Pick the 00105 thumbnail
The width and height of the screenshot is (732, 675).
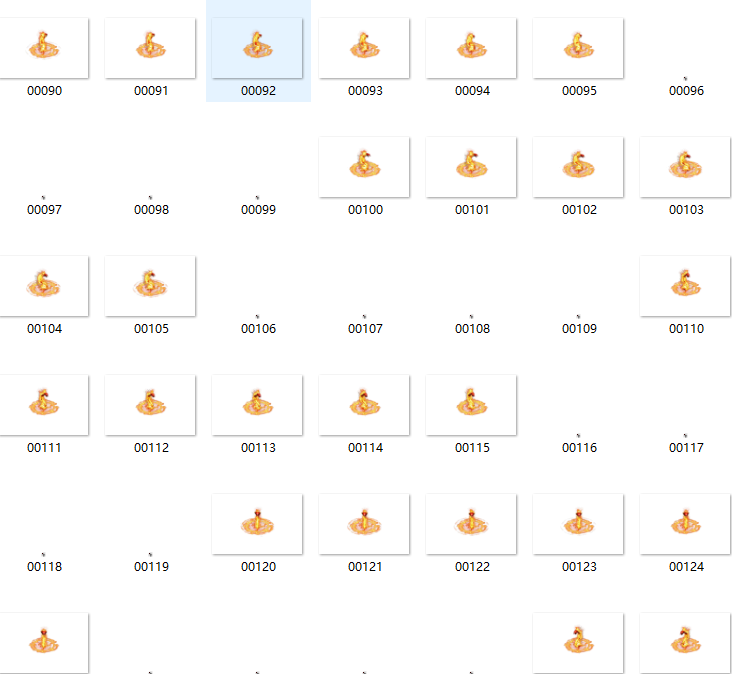(150, 286)
